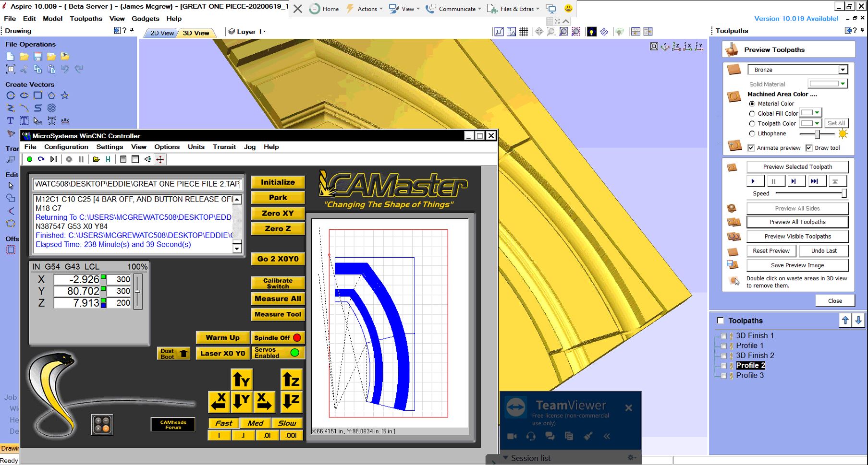Click Preview All Toolpaths button
Screen dimensions: 868x465
(797, 222)
